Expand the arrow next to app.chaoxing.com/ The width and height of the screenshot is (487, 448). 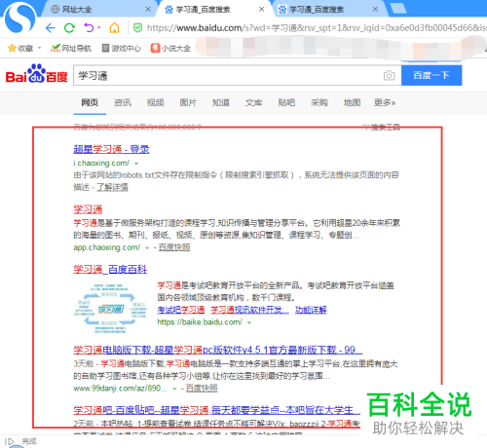(x=147, y=248)
